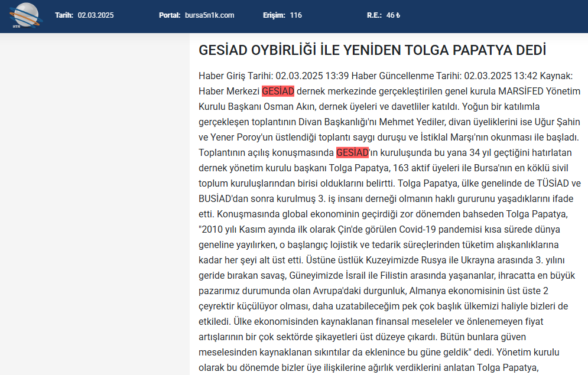Screen dimensions: 588x375
Task: Click the text 'İstiklal Marşı'nın' in the article
Action: [x=454, y=137]
